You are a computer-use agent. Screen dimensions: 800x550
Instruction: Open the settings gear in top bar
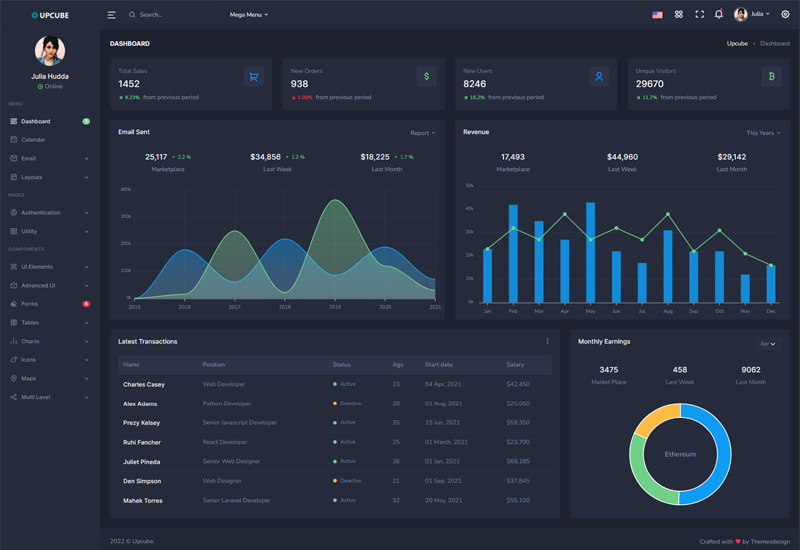[785, 15]
